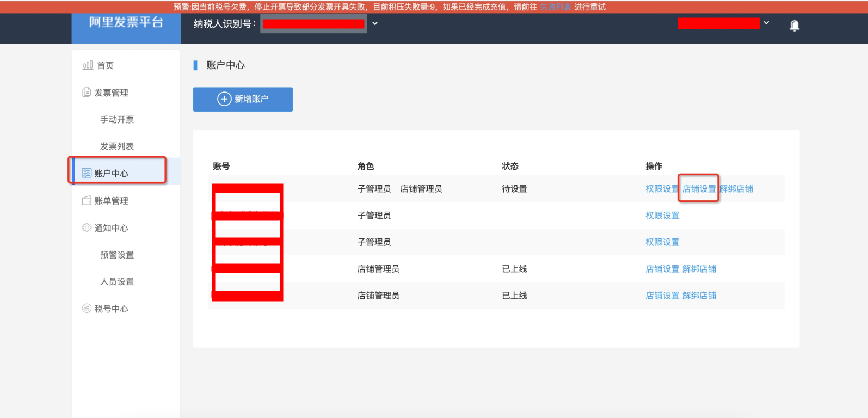Open 预警设置 in the sidebar menu
Viewport: 868px width, 418px height.
[117, 255]
